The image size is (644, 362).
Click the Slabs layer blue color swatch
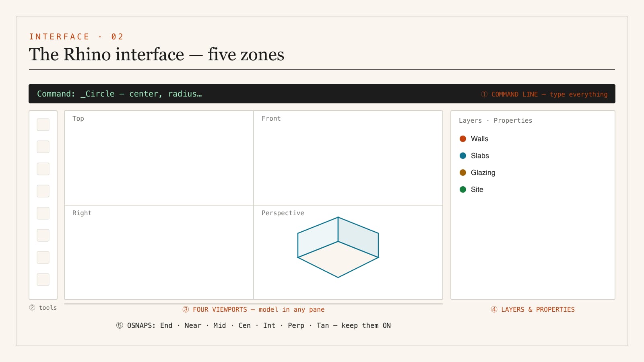click(463, 156)
